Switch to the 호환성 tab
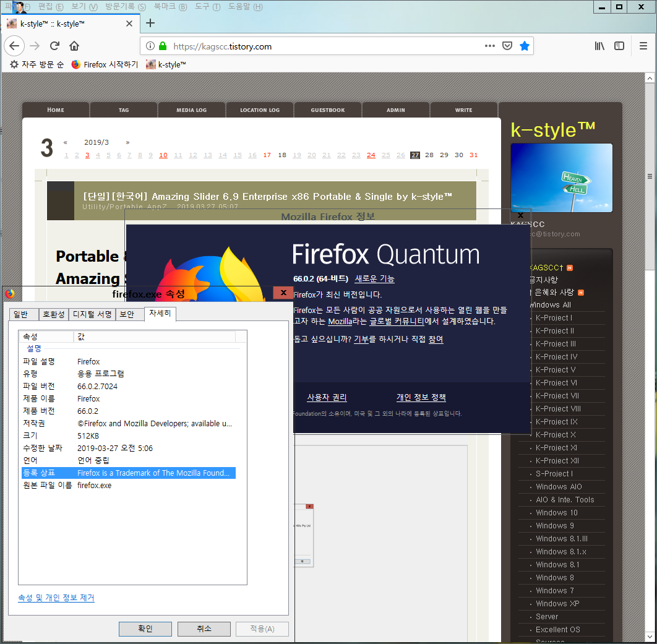 click(x=54, y=314)
